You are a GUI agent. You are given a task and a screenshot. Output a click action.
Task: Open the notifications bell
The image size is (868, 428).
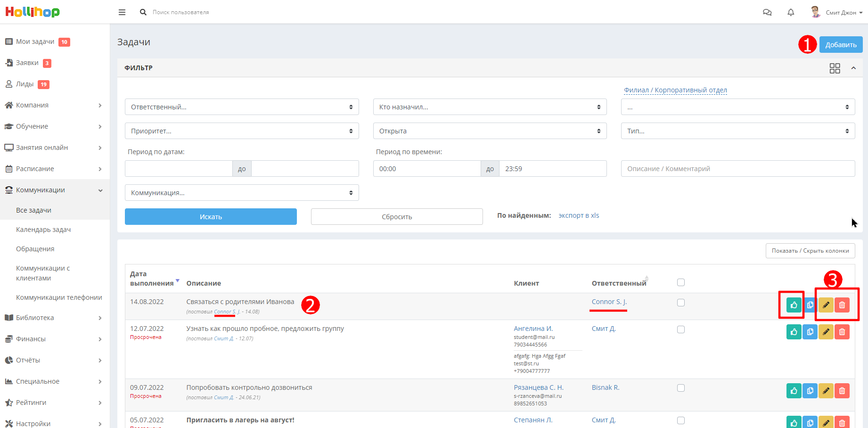click(x=791, y=12)
